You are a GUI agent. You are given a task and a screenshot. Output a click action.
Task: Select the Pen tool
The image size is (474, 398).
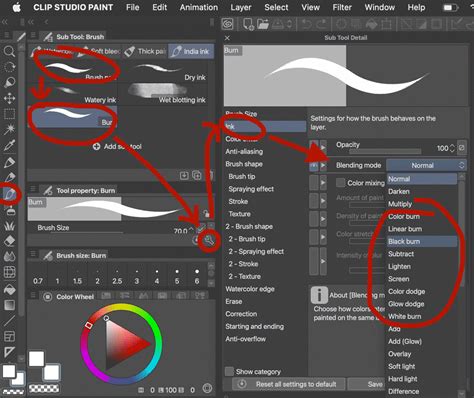9,162
